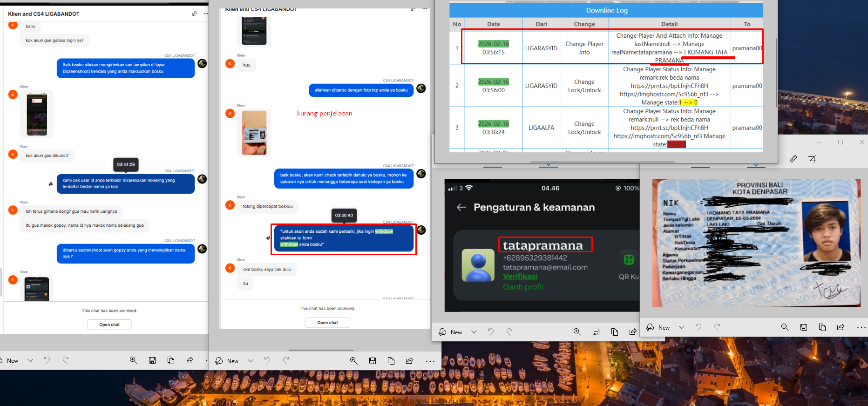Click the Date column header in Downline Log
This screenshot has width=868, height=406.
pyautogui.click(x=494, y=24)
